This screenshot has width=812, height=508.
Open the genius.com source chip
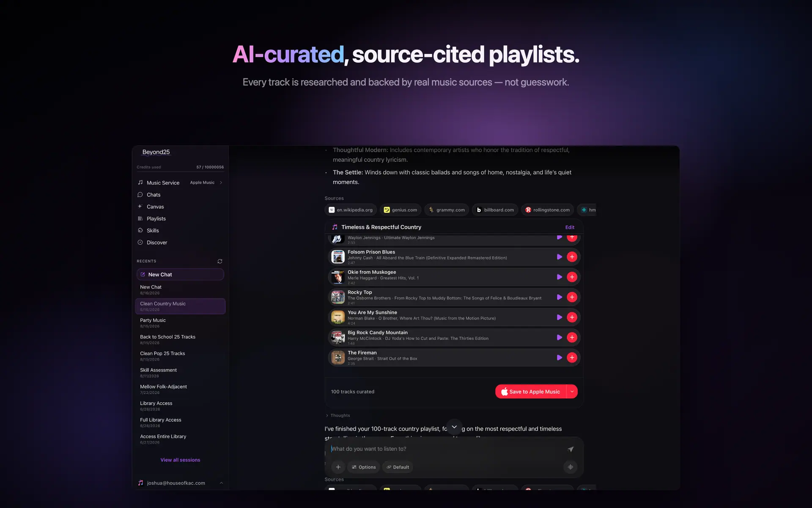pos(401,210)
